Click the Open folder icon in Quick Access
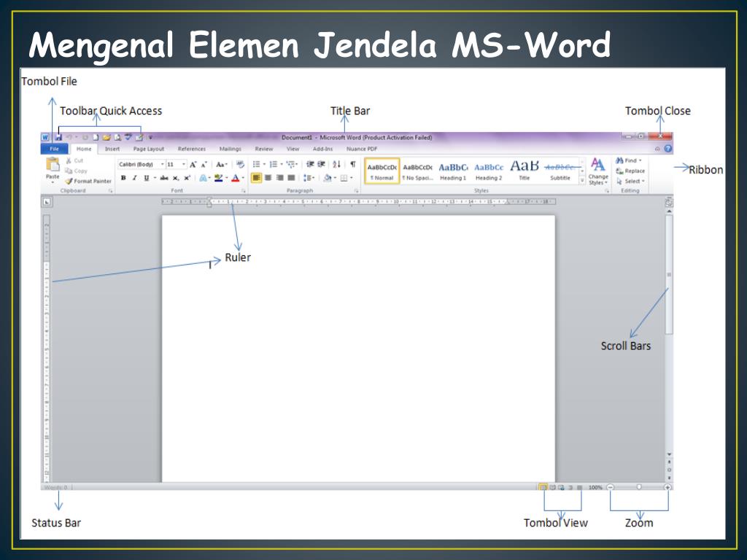Image resolution: width=747 pixels, height=560 pixels. tap(107, 137)
